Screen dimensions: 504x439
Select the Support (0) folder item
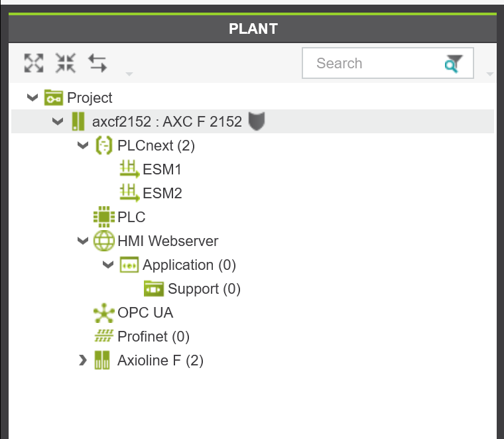coord(192,288)
